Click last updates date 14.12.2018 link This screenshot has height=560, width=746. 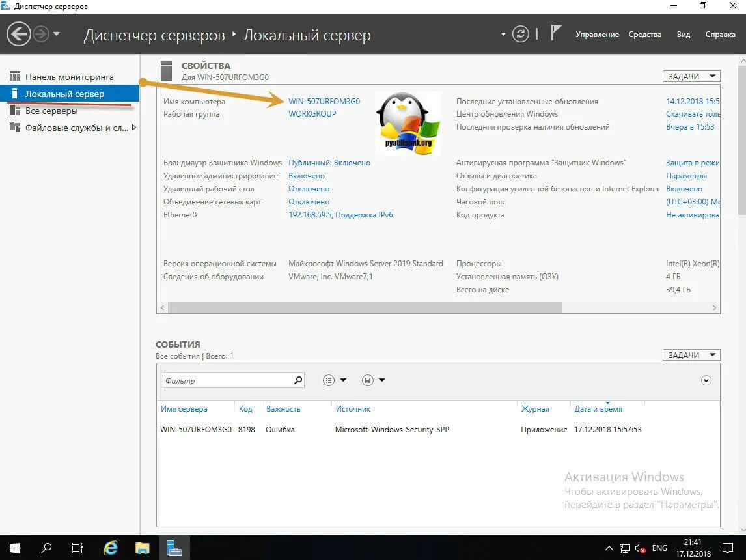(x=693, y=102)
